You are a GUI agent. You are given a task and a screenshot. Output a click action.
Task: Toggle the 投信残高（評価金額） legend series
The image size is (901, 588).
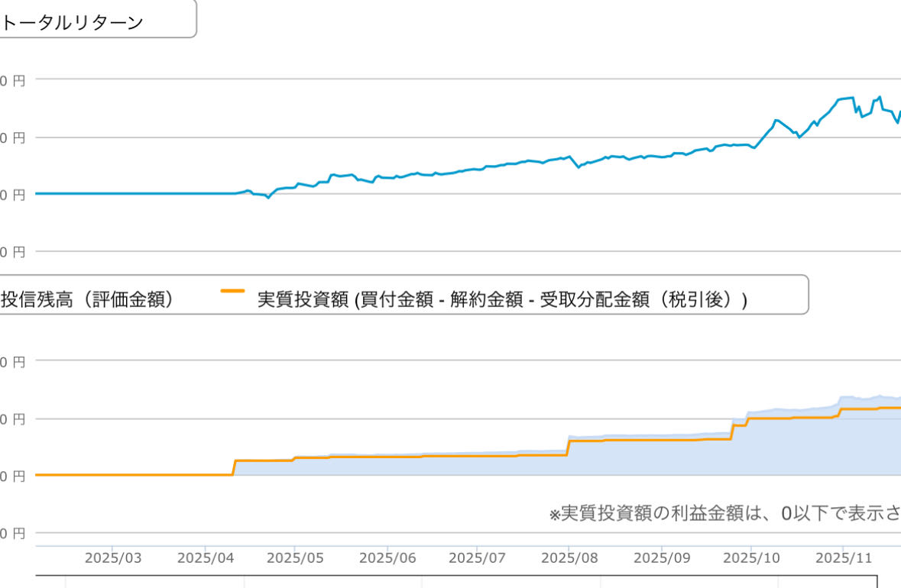tap(86, 299)
